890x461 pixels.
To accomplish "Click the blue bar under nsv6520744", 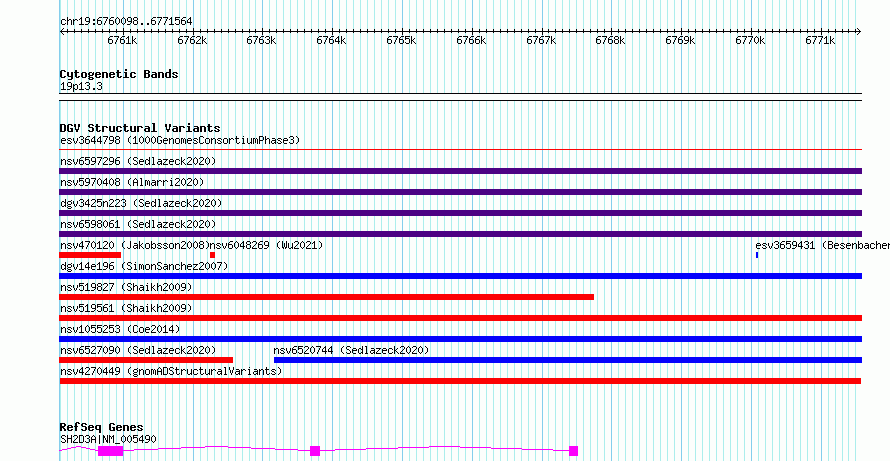I will point(568,360).
